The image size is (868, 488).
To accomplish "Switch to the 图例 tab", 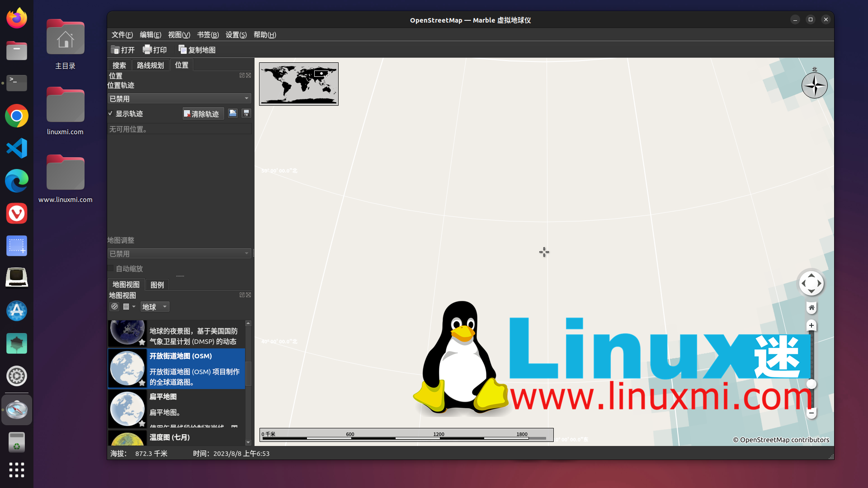I will pyautogui.click(x=157, y=285).
